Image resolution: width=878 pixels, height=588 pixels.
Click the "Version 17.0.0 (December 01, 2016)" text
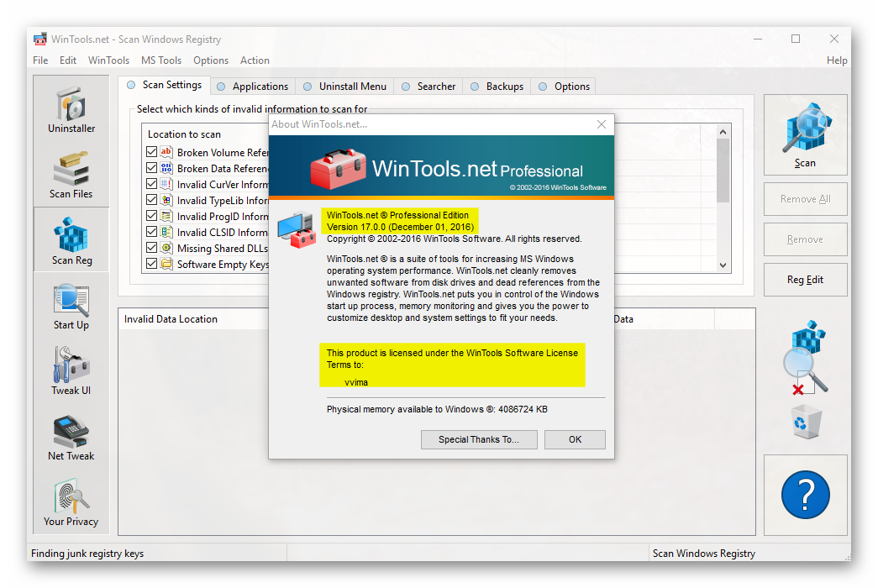(401, 227)
